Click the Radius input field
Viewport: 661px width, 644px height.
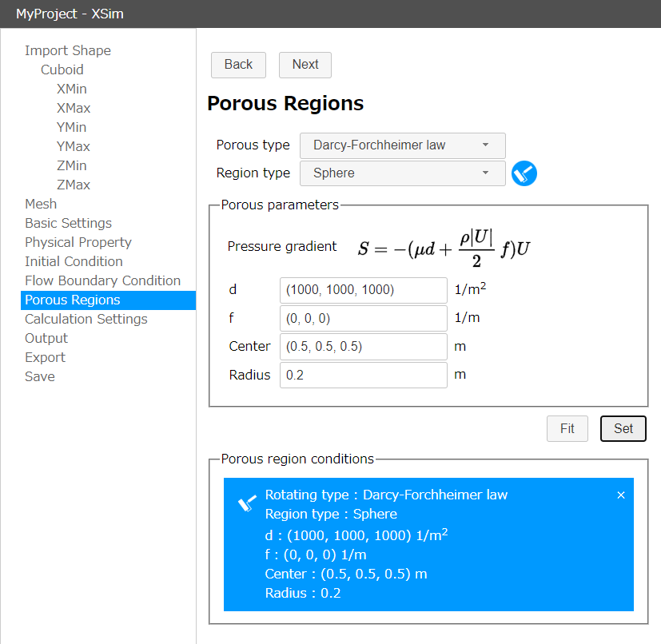pyautogui.click(x=364, y=375)
